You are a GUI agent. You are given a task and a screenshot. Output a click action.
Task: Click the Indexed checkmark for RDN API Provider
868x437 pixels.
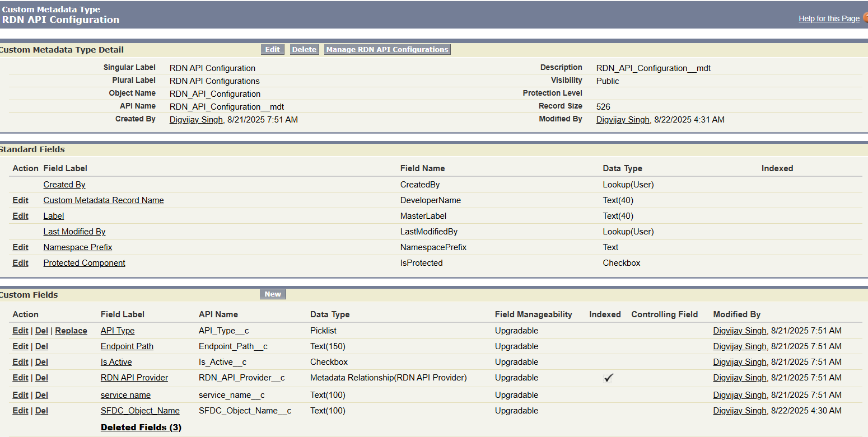pyautogui.click(x=608, y=378)
